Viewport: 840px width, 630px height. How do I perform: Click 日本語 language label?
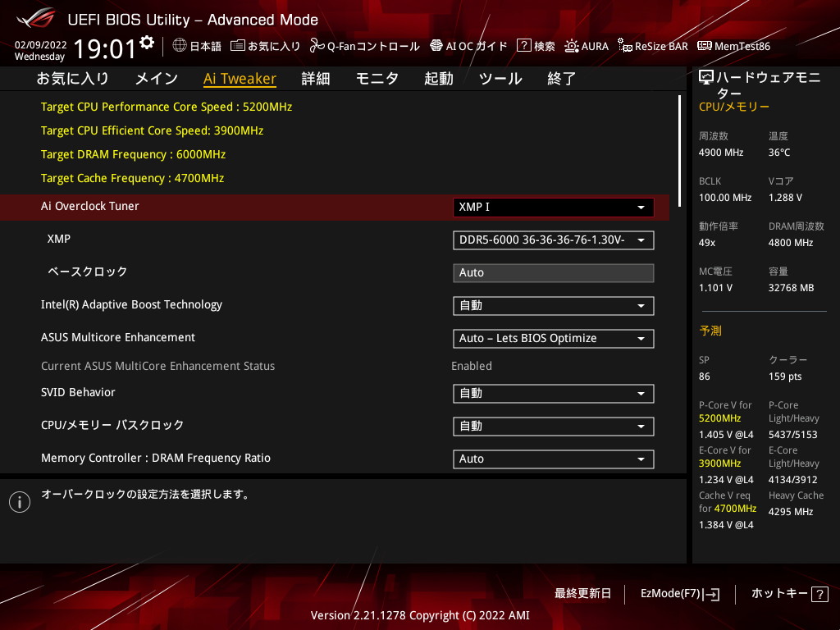(206, 46)
